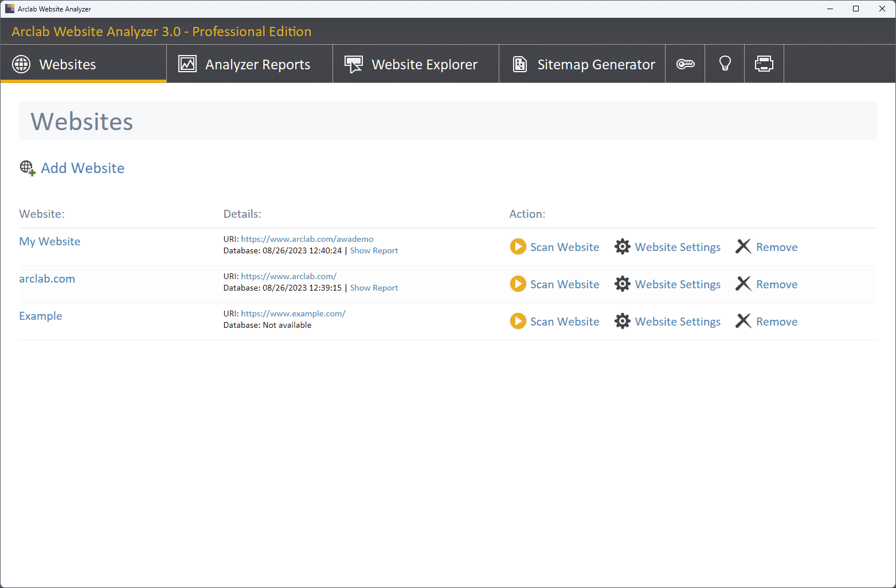Click the Professional Edition title text

pyautogui.click(x=252, y=32)
